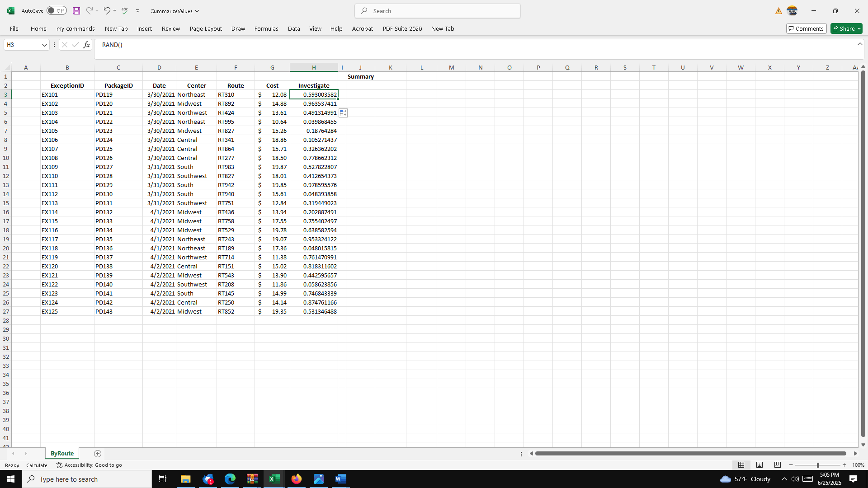Open the Share button dropdown
This screenshot has height=488, width=868.
pos(859,29)
